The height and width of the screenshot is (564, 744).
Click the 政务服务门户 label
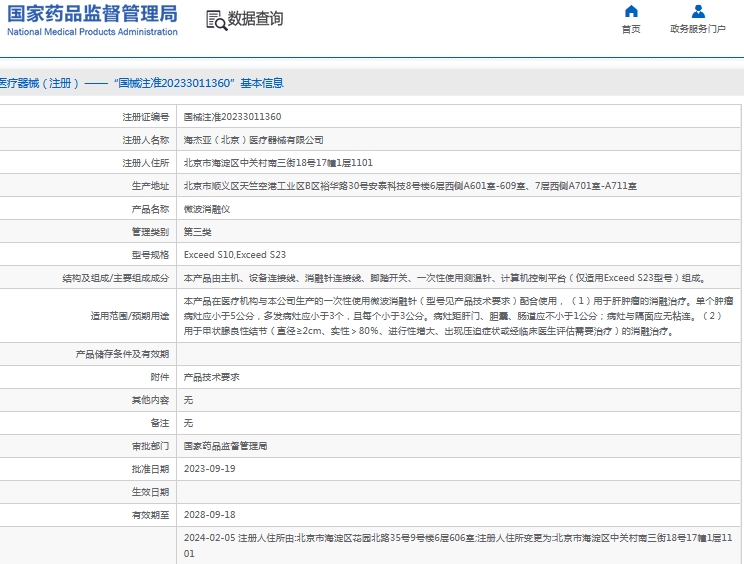(x=698, y=29)
